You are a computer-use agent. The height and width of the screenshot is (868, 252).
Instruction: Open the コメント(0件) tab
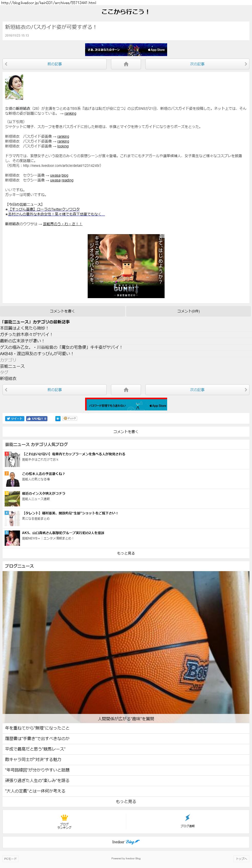coord(188,311)
